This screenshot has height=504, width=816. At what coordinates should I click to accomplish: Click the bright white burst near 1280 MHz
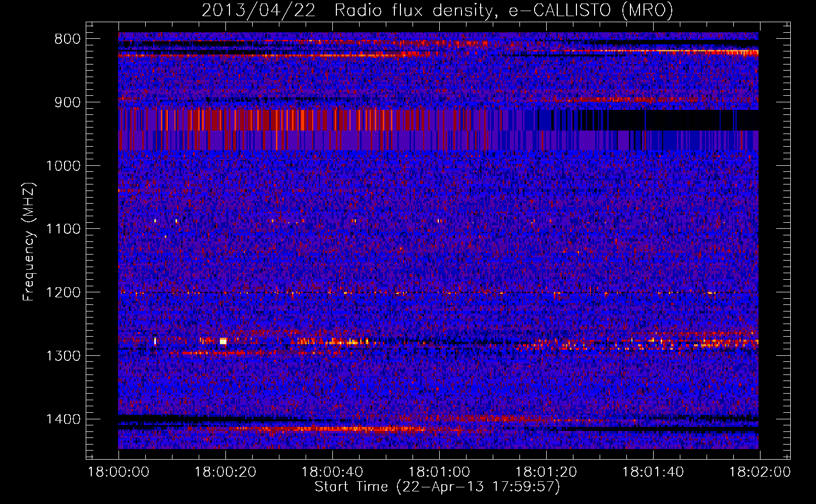pyautogui.click(x=223, y=341)
